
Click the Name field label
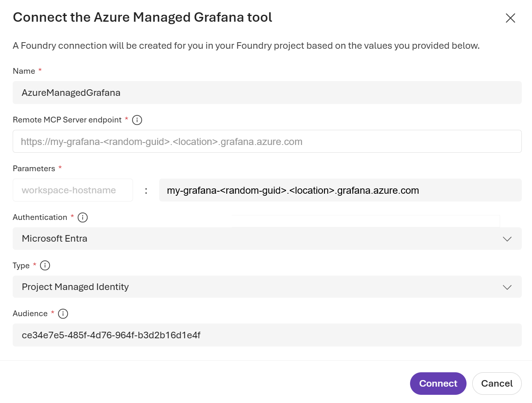(x=24, y=71)
